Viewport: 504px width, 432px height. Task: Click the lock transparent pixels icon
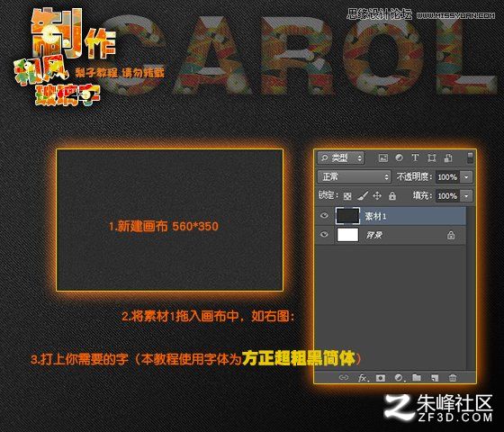(347, 196)
